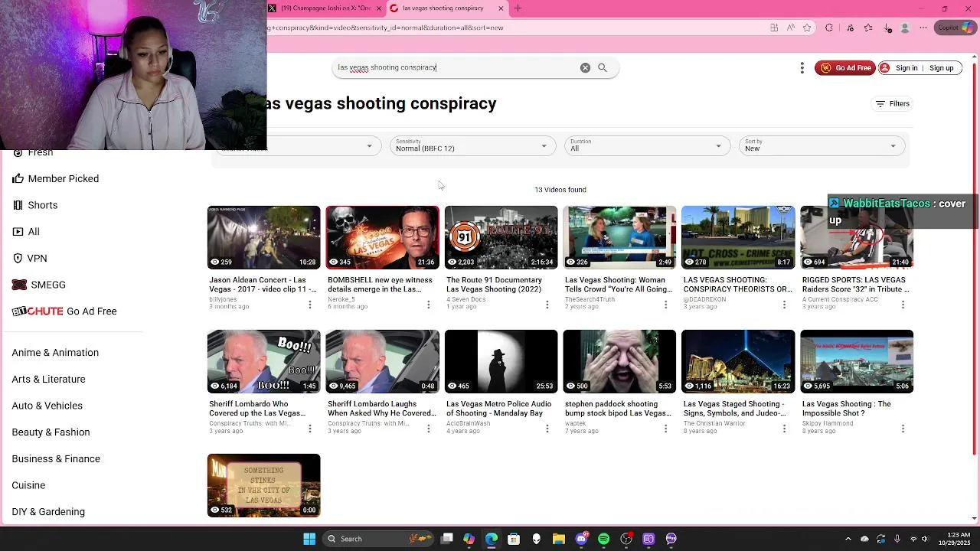The image size is (980, 551).
Task: Open video options for Sheriff Lombardo Laughs
Action: (x=429, y=429)
